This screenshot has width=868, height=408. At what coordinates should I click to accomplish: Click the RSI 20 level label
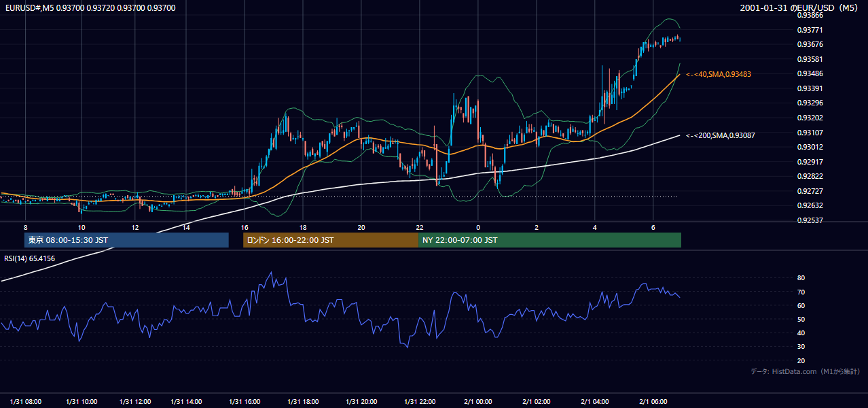click(x=801, y=360)
